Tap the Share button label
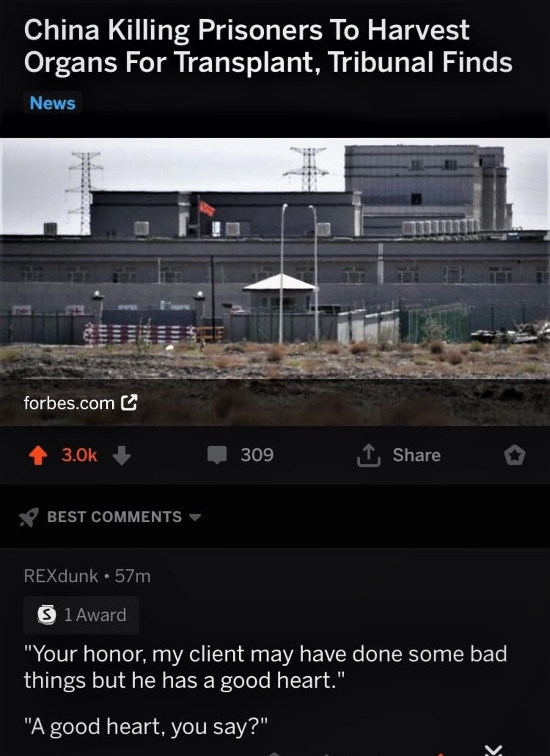This screenshot has width=550, height=756. 417,455
